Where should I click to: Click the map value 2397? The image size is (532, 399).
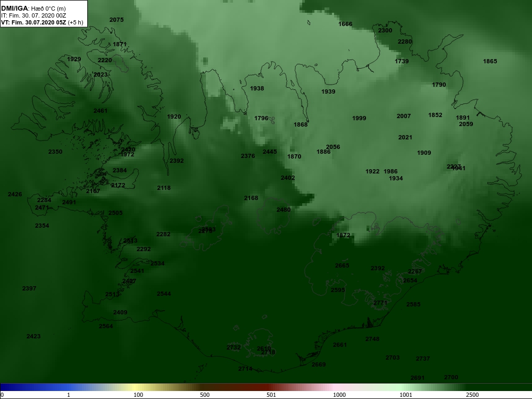click(29, 288)
